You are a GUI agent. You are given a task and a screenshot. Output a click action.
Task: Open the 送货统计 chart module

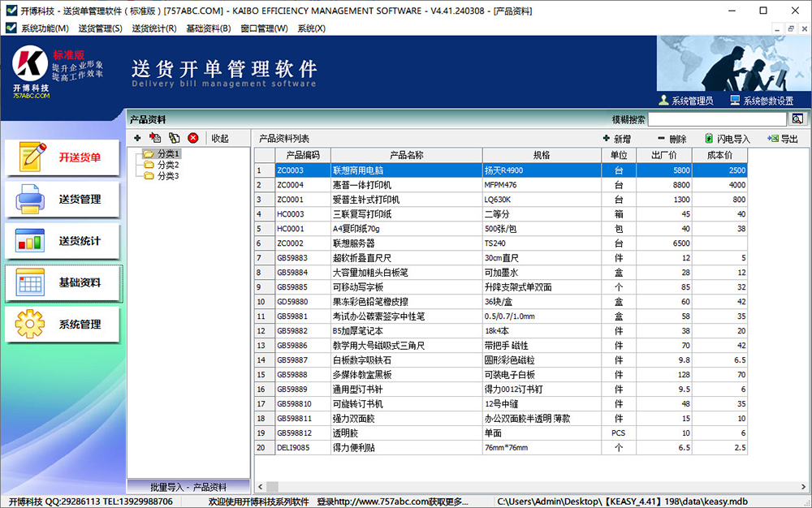63,240
